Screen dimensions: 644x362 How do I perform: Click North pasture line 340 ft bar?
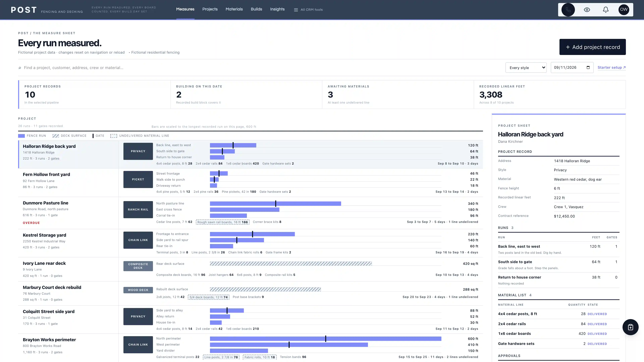pos(276,204)
